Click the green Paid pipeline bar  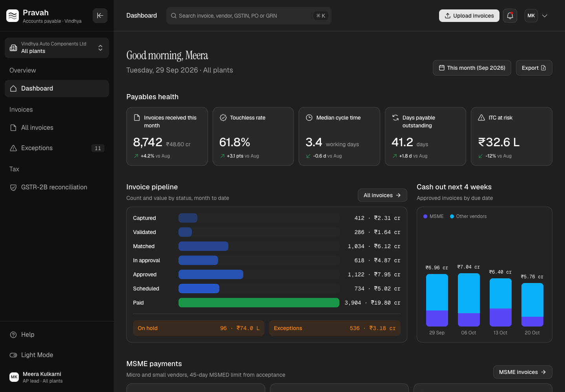(259, 303)
